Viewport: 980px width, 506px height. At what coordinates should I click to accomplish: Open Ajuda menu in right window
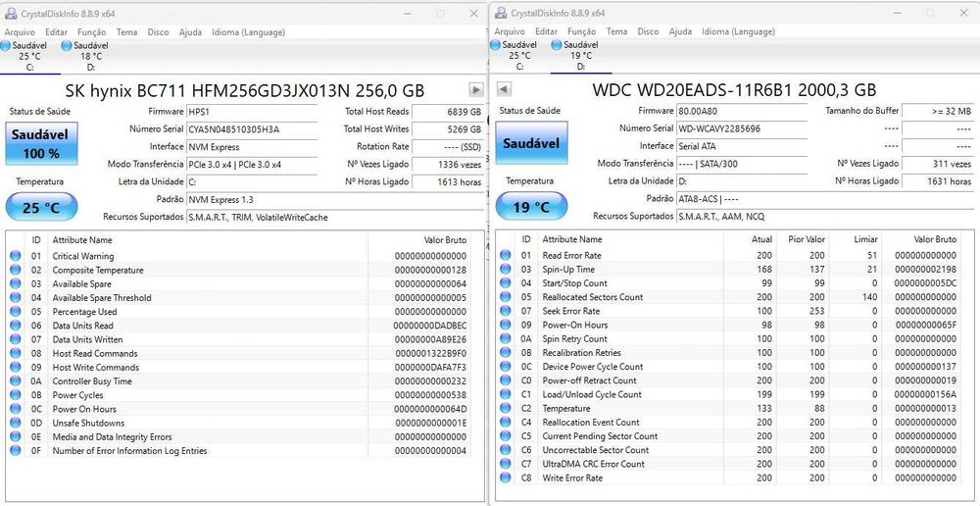pyautogui.click(x=680, y=31)
